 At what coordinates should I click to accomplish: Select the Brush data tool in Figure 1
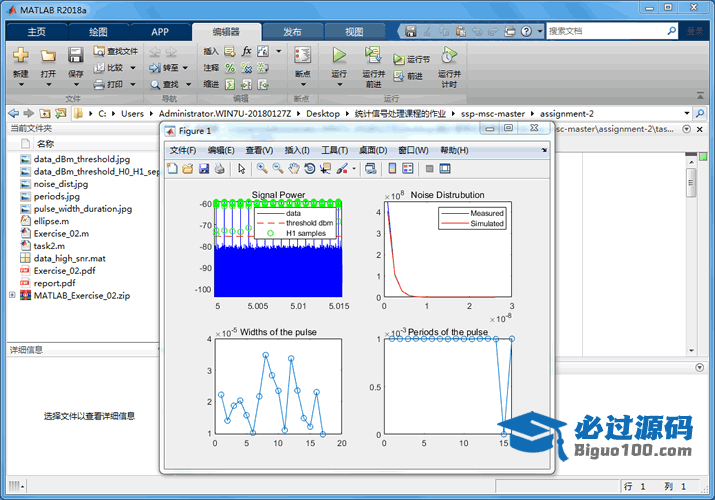click(342, 169)
